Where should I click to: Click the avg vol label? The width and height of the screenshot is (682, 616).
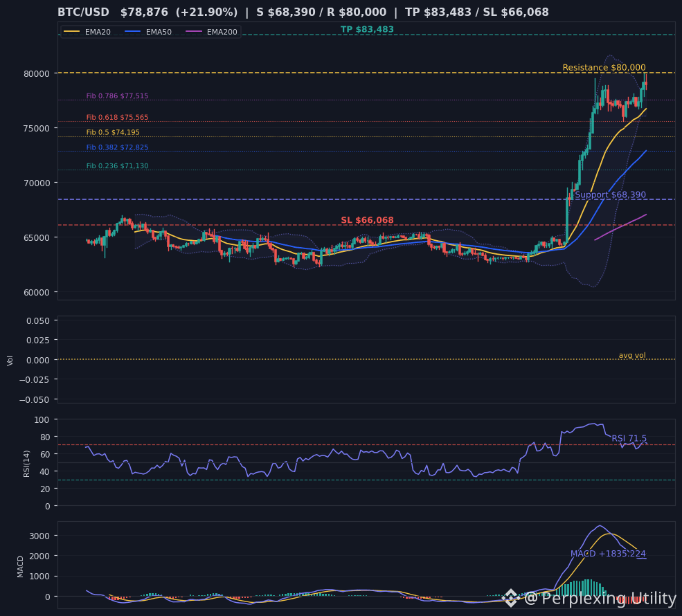coord(632,355)
